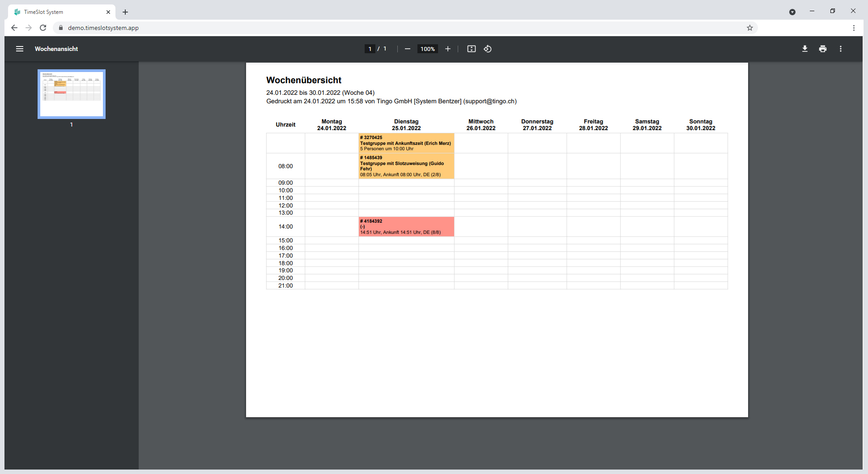The image size is (868, 474).
Task: Select page 1 thumbnail in sidebar
Action: [x=72, y=94]
